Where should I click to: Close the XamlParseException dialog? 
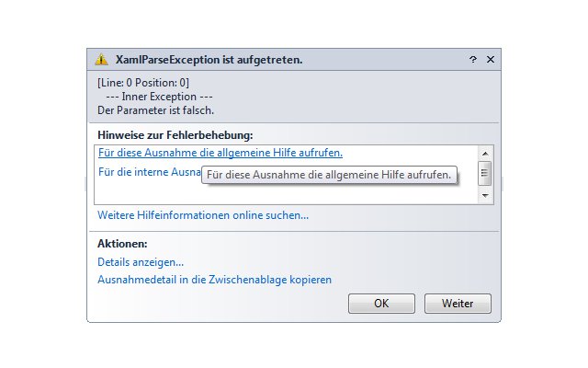pyautogui.click(x=490, y=59)
